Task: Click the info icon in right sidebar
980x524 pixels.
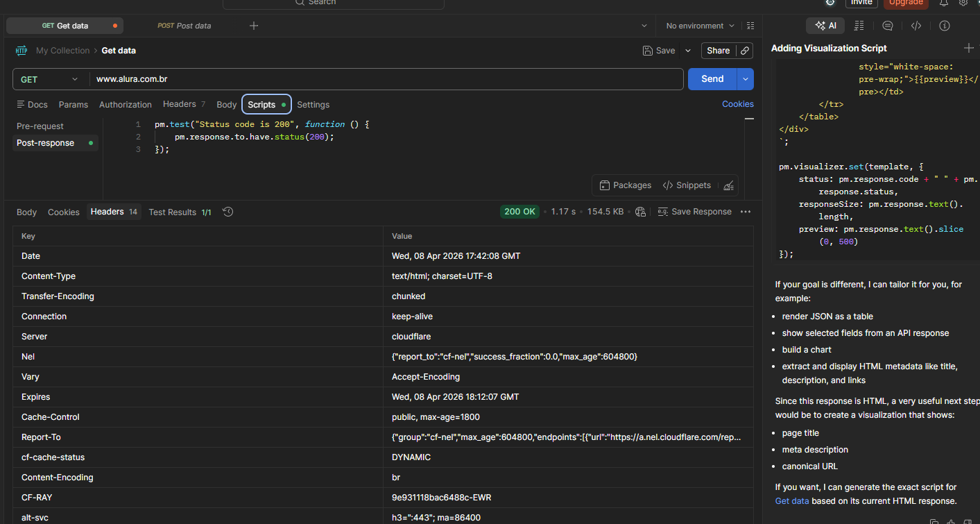Action: pos(944,26)
